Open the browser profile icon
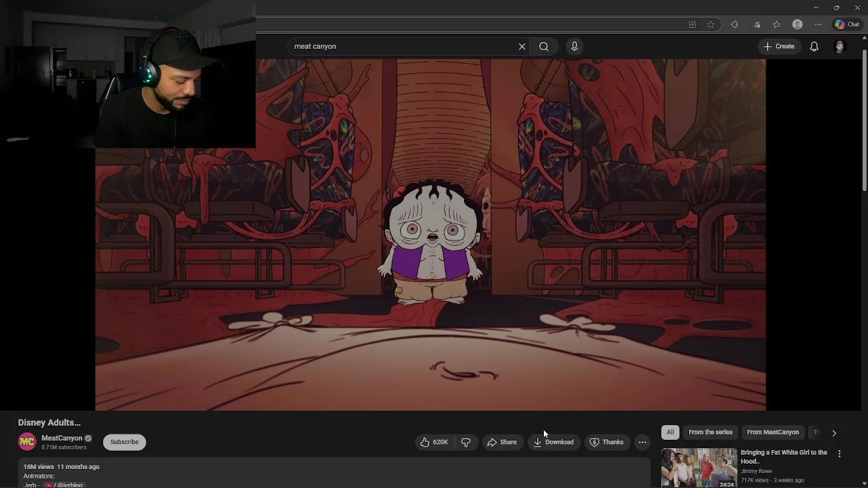The height and width of the screenshot is (488, 868). (797, 24)
